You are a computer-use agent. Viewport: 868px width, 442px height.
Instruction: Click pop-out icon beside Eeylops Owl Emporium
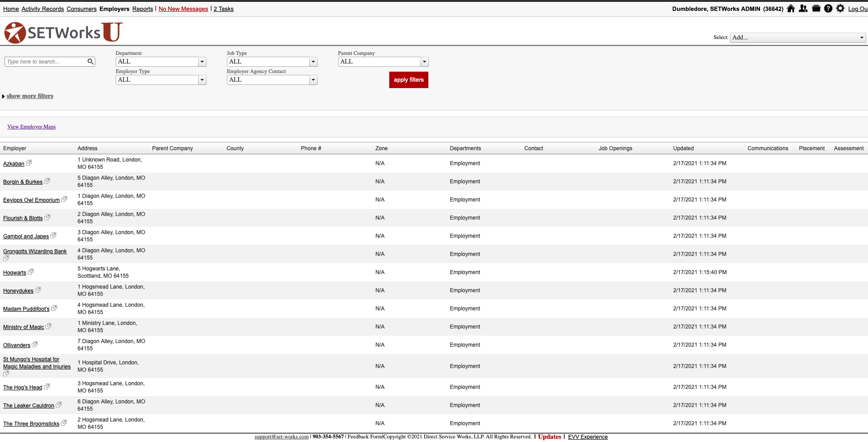(64, 199)
